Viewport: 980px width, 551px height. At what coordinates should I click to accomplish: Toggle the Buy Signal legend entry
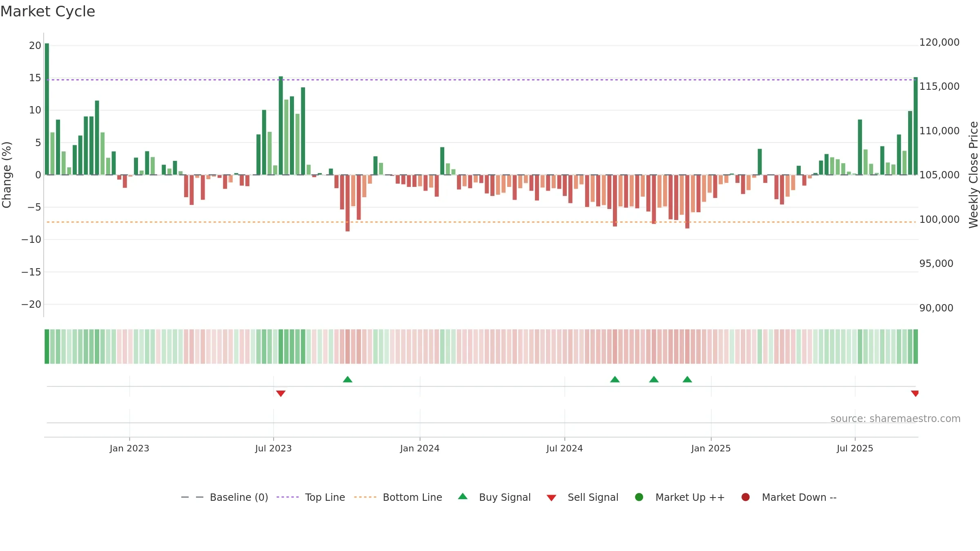494,497
